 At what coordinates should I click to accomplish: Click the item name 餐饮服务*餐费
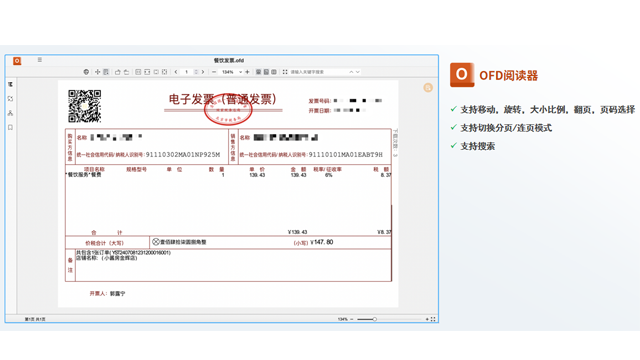pos(84,175)
